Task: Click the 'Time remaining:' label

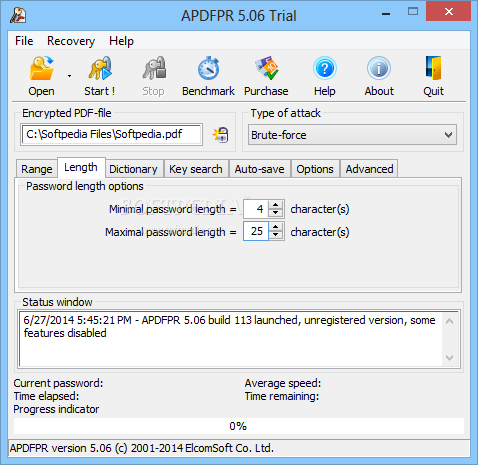Action: pyautogui.click(x=282, y=396)
